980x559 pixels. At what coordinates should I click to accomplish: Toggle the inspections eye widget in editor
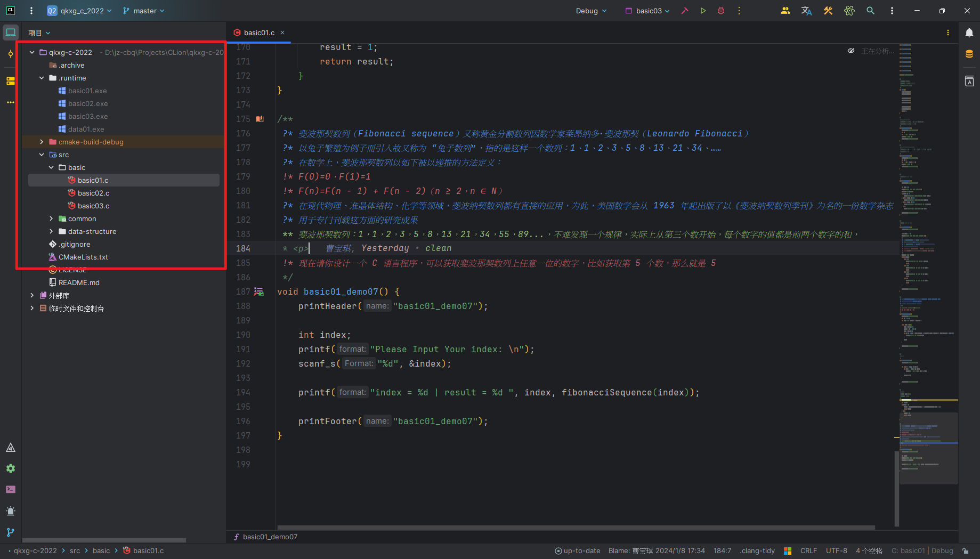click(851, 51)
